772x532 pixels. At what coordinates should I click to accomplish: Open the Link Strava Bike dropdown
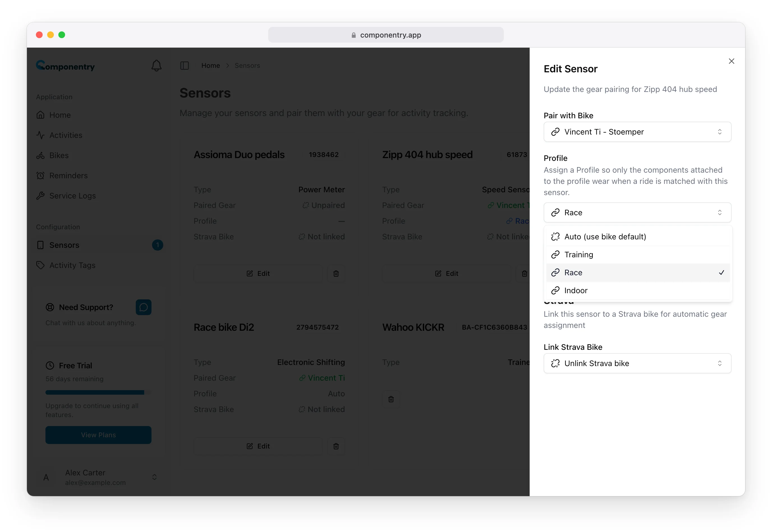pyautogui.click(x=637, y=363)
